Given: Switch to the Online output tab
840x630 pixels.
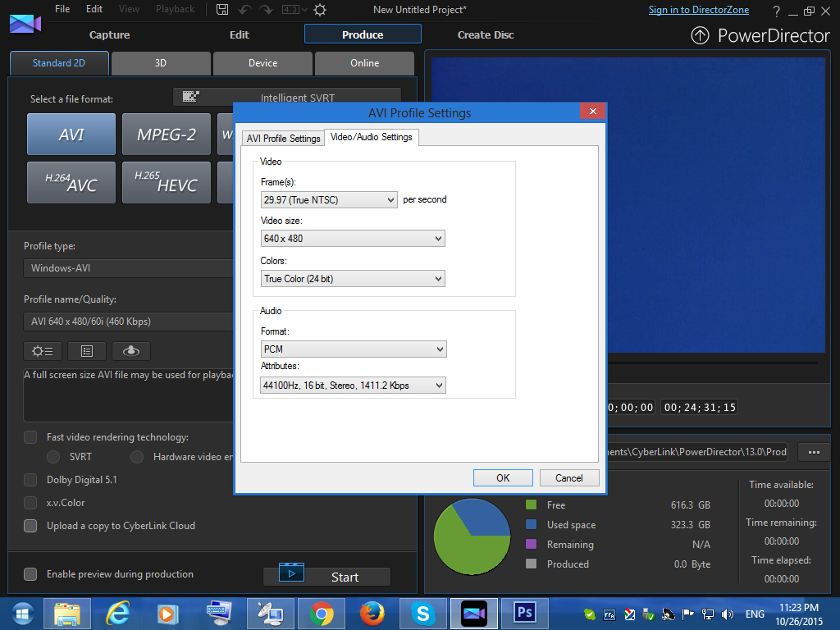Looking at the screenshot, I should (x=364, y=63).
